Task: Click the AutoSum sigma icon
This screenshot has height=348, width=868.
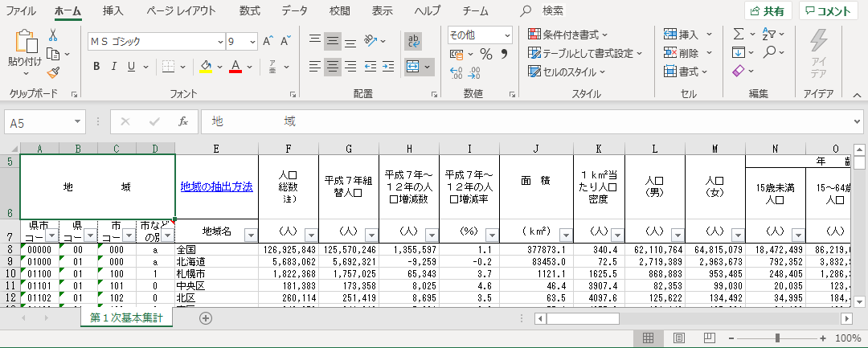Action: pos(739,35)
